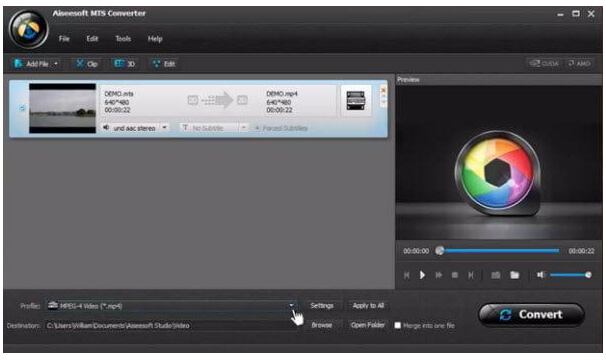Click the 00:00:22 total time label in preview
606x361 pixels.
click(581, 251)
